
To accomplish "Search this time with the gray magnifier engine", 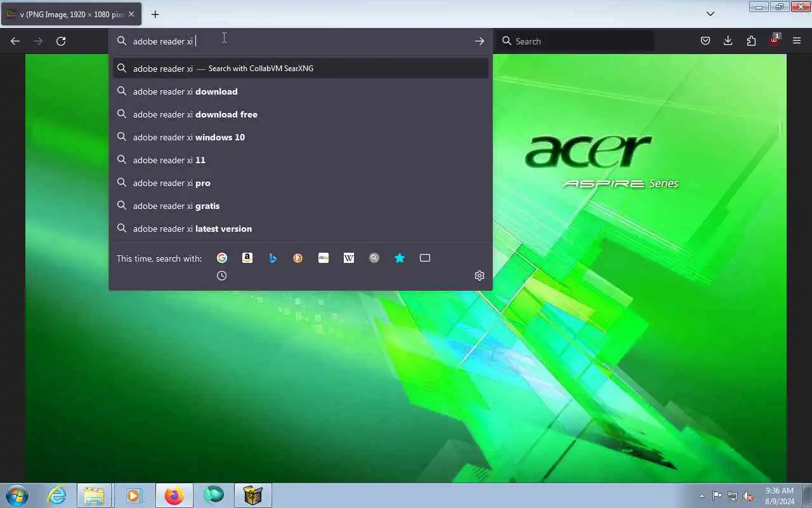I will point(374,258).
